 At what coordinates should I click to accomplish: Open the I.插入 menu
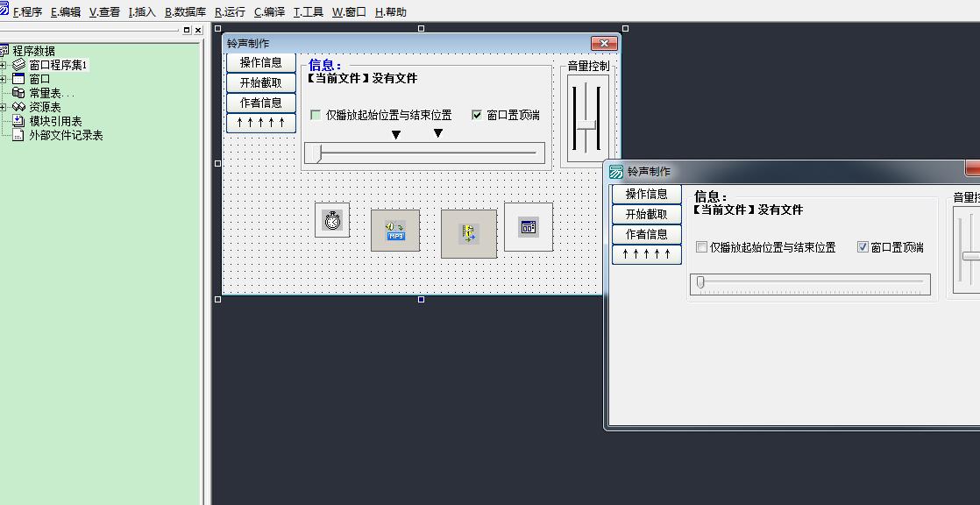[142, 12]
